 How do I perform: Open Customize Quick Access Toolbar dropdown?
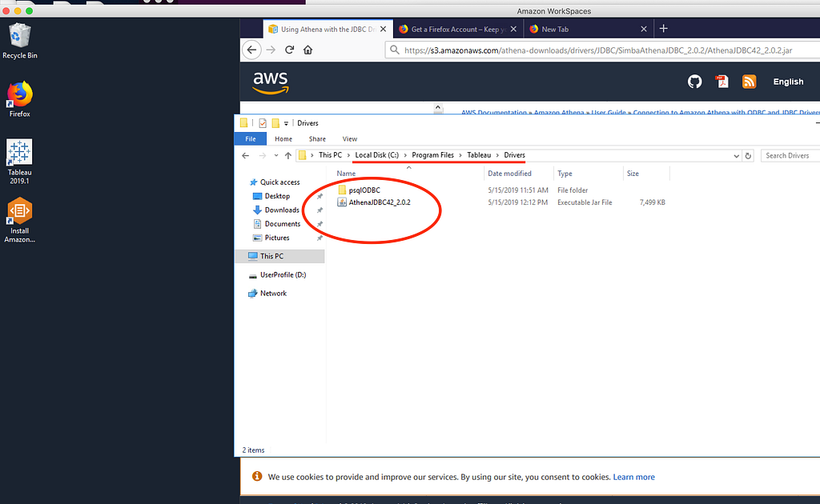pos(286,124)
